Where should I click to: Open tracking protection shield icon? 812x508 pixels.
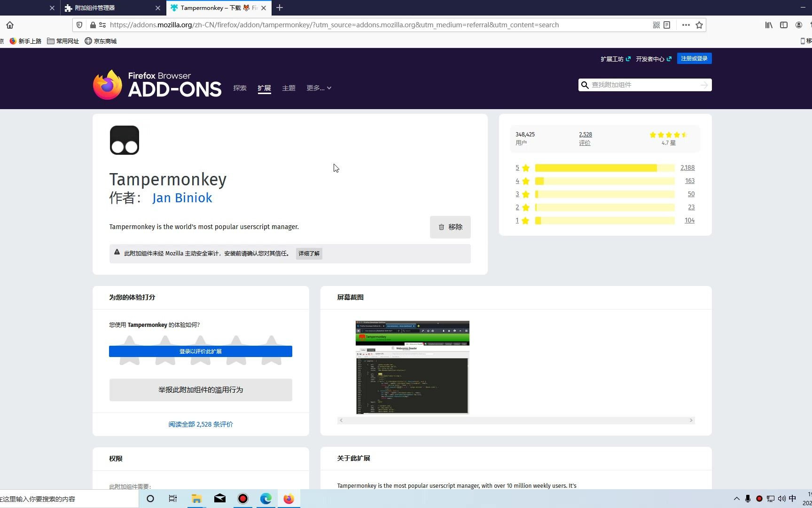(x=79, y=25)
